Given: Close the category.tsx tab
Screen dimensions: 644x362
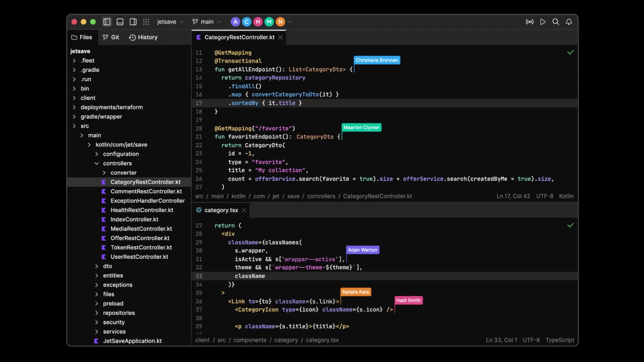Looking at the screenshot, I should (x=244, y=210).
